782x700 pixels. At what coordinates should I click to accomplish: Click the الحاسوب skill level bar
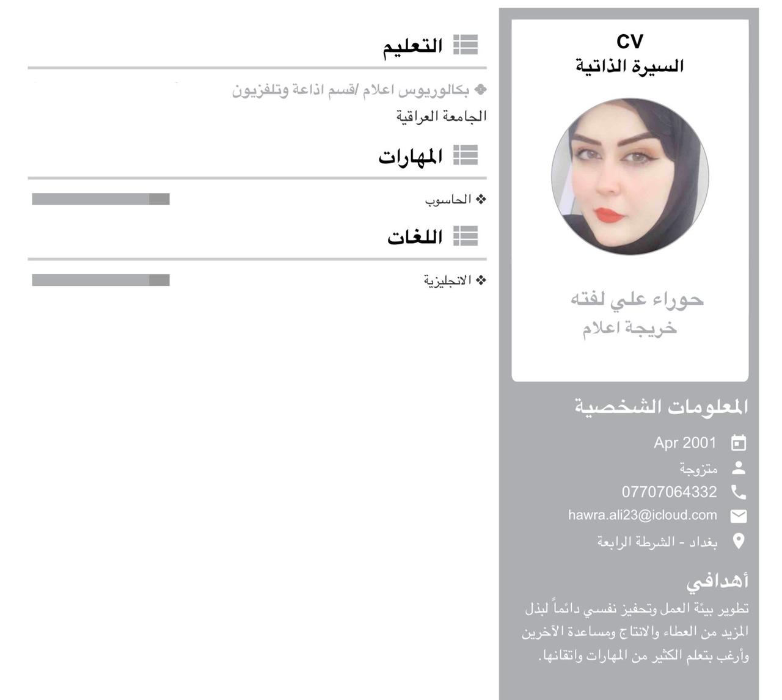(x=101, y=199)
